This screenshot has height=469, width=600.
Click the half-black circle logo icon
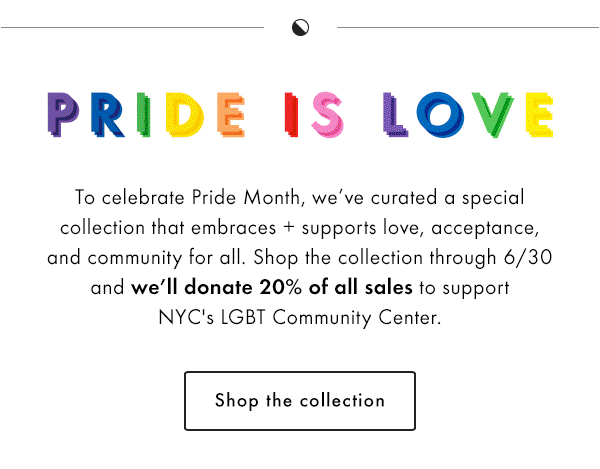300,28
